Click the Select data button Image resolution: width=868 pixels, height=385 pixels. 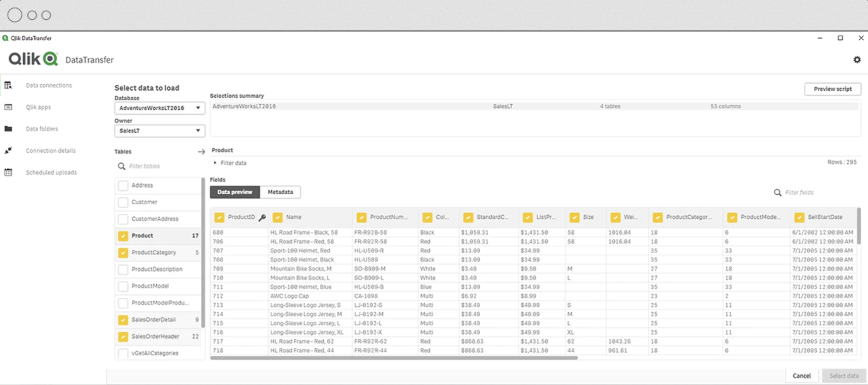click(x=844, y=376)
